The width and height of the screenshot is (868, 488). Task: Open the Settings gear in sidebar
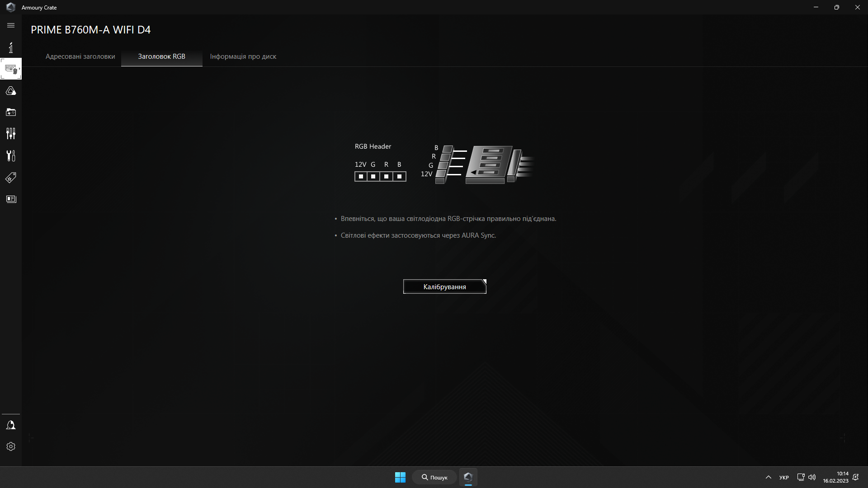tap(11, 446)
